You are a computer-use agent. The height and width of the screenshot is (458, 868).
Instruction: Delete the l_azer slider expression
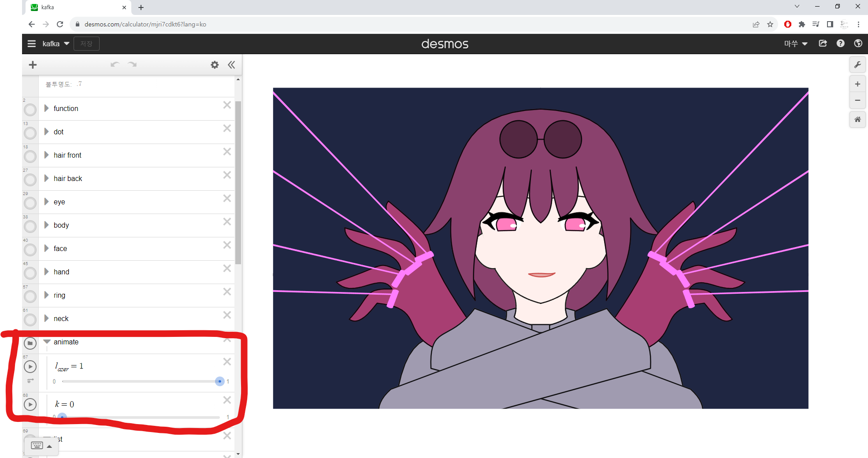(x=227, y=362)
